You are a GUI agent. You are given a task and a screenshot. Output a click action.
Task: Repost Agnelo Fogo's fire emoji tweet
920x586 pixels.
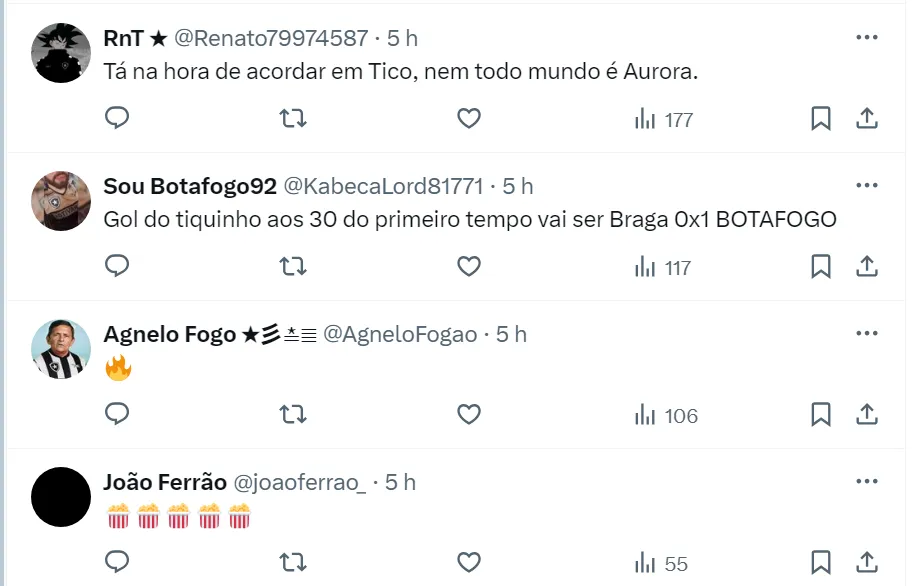pos(292,415)
